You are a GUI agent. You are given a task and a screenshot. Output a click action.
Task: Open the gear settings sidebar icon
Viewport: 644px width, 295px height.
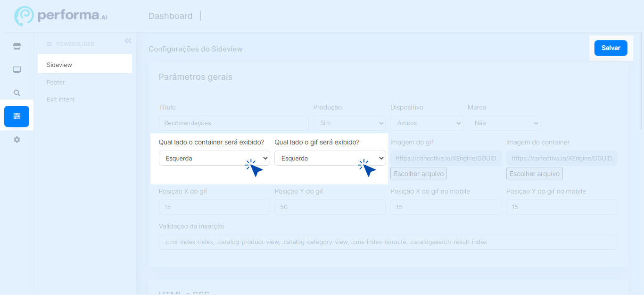point(17,140)
